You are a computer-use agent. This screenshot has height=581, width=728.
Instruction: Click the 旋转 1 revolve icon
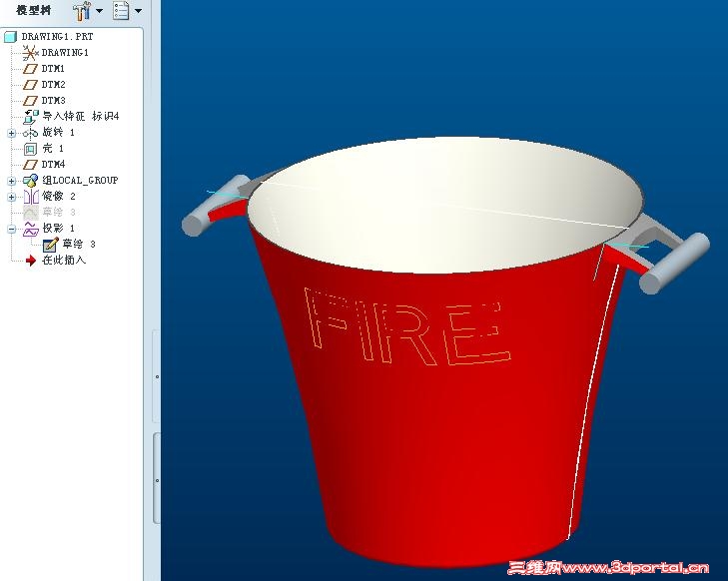point(31,133)
